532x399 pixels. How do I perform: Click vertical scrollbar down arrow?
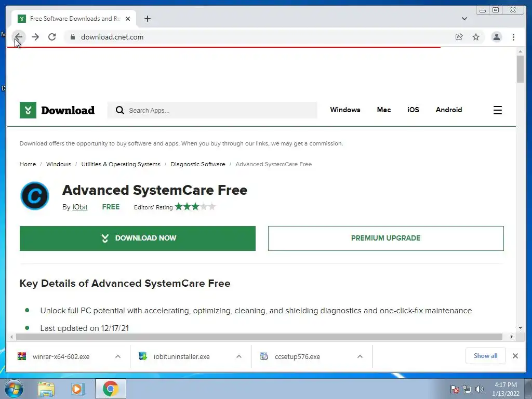point(520,328)
